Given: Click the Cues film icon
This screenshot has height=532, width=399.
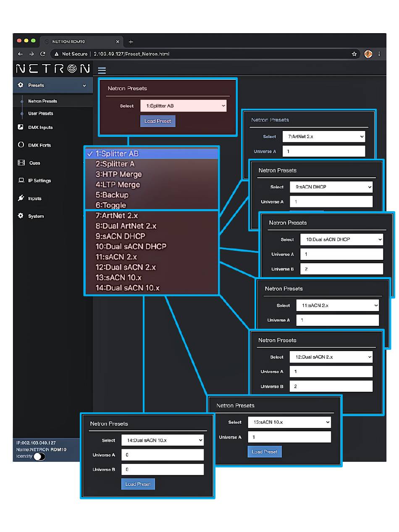Looking at the screenshot, I should (x=21, y=162).
